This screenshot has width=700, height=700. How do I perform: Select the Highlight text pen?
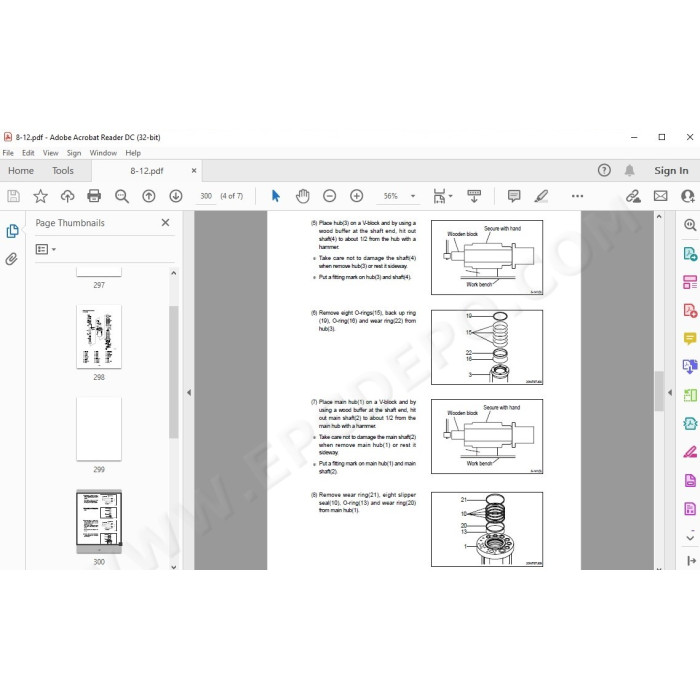(541, 196)
